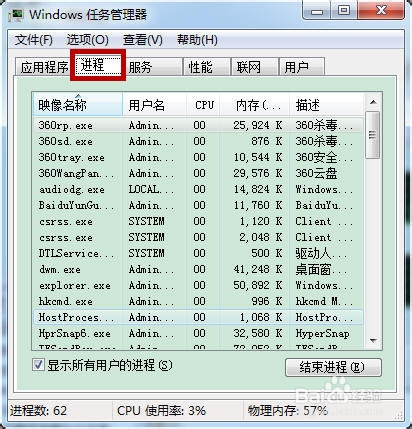Click CPU 使用率: 3% status entry
The height and width of the screenshot is (429, 412).
[161, 410]
